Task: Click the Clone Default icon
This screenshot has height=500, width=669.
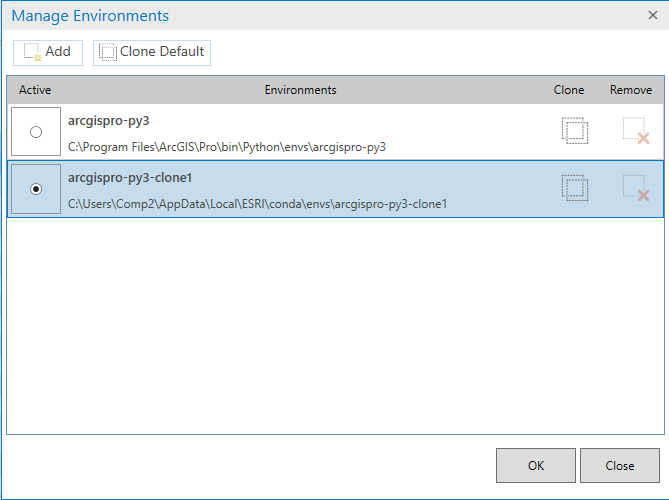Action: pos(108,52)
